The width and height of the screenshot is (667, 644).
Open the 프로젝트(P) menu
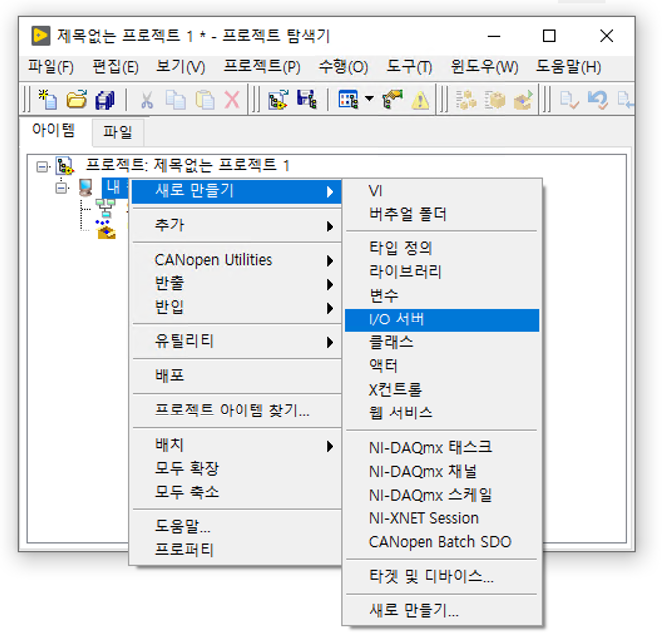(262, 67)
